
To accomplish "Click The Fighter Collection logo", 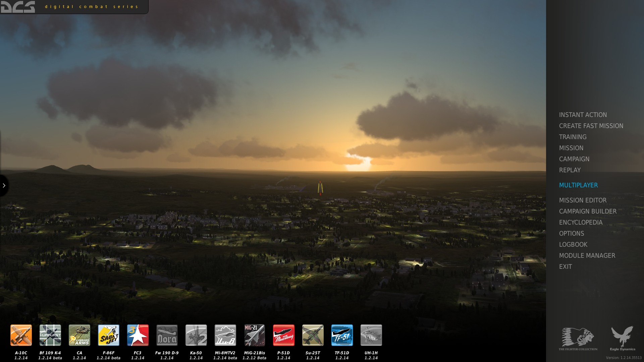I will (x=578, y=339).
